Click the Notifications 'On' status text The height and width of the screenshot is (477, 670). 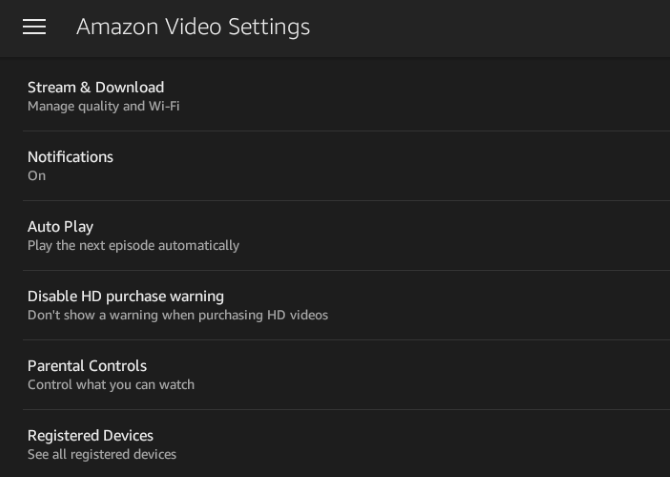click(37, 176)
